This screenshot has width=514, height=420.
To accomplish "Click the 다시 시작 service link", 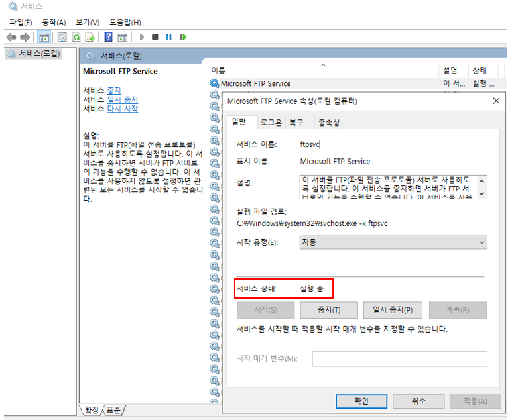I will coord(123,109).
